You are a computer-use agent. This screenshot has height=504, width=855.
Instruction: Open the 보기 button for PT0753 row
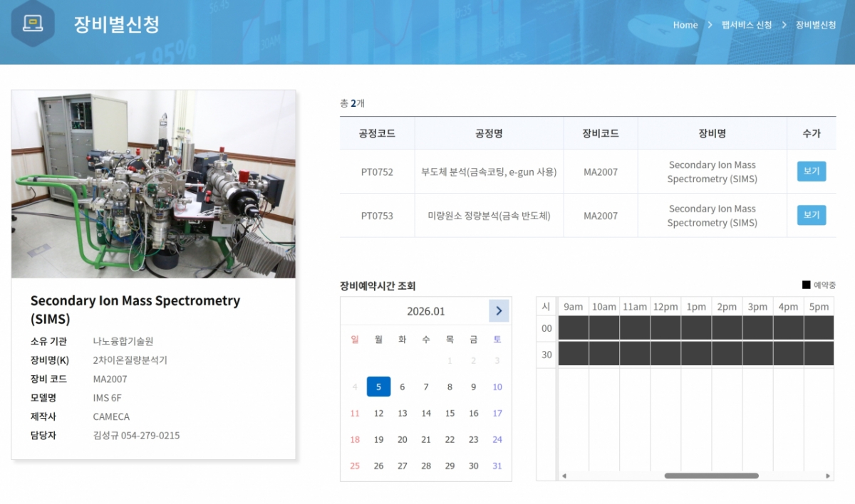click(811, 215)
